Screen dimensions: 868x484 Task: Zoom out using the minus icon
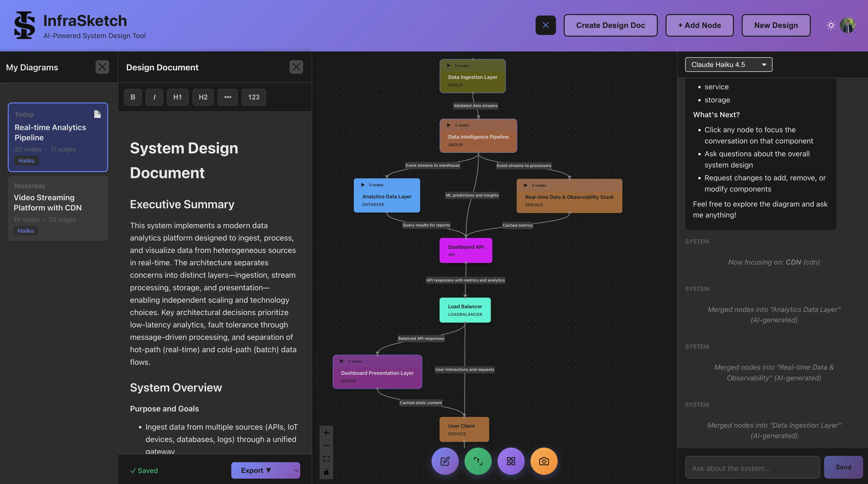(326, 446)
